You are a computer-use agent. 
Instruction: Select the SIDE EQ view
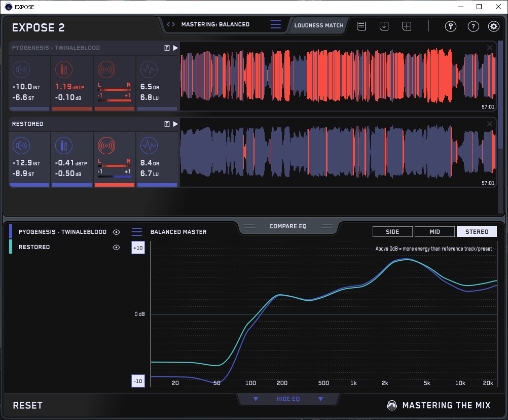[392, 232]
